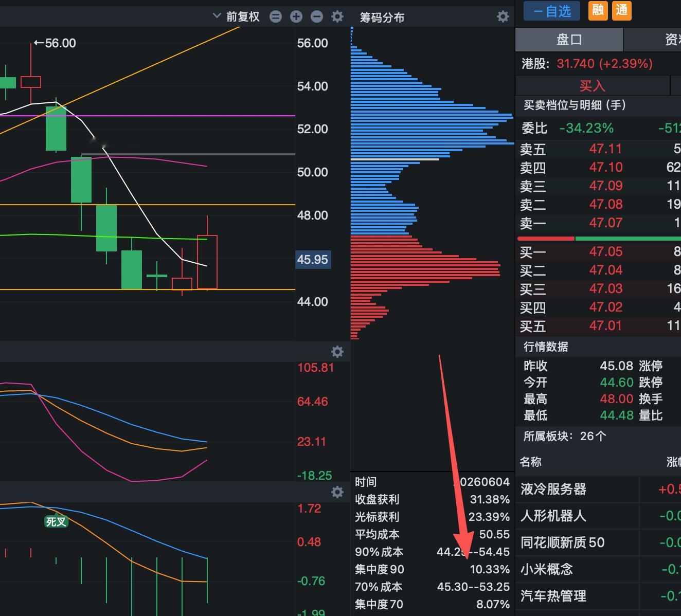
Task: Click the 收盘获利 31.38% row
Action: tap(432, 499)
